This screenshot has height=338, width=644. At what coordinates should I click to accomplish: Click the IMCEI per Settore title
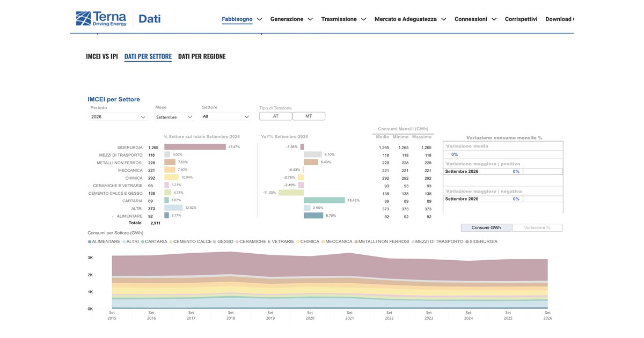[114, 99]
